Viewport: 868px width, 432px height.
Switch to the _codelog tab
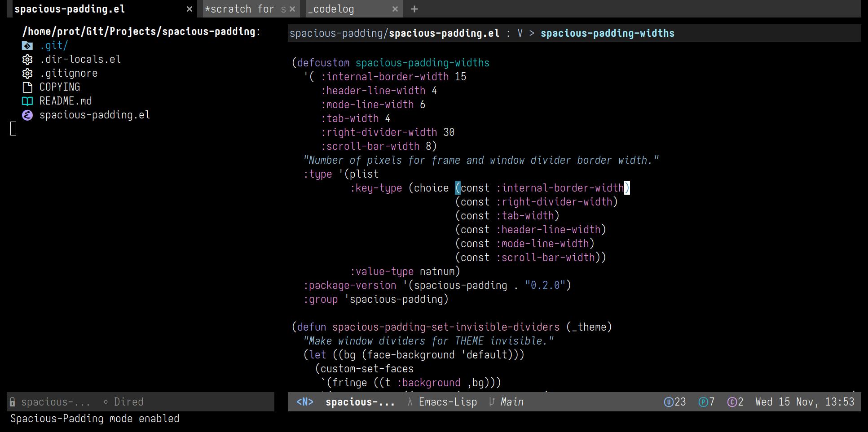(x=354, y=9)
